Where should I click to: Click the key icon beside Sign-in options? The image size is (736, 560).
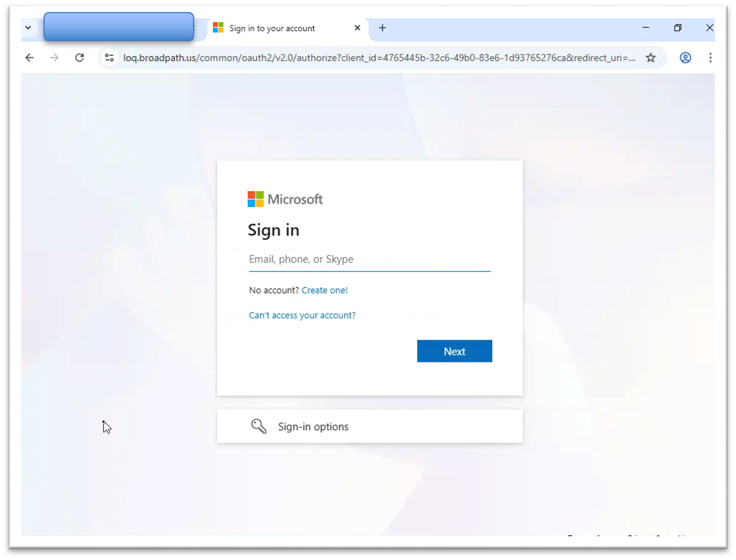259,426
